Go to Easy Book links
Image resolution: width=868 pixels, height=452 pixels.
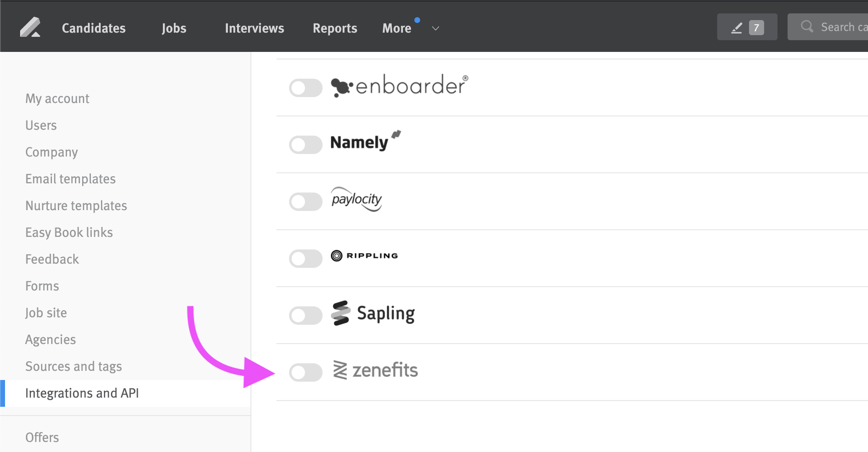pos(69,232)
